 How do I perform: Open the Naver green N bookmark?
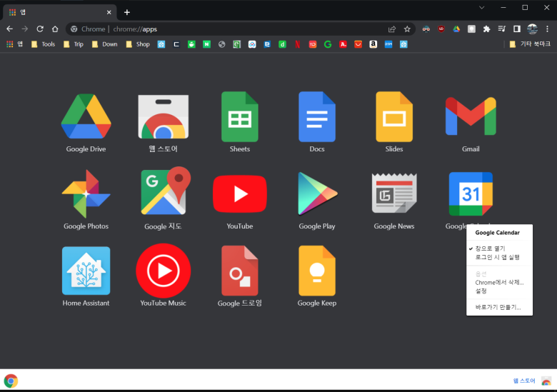206,44
